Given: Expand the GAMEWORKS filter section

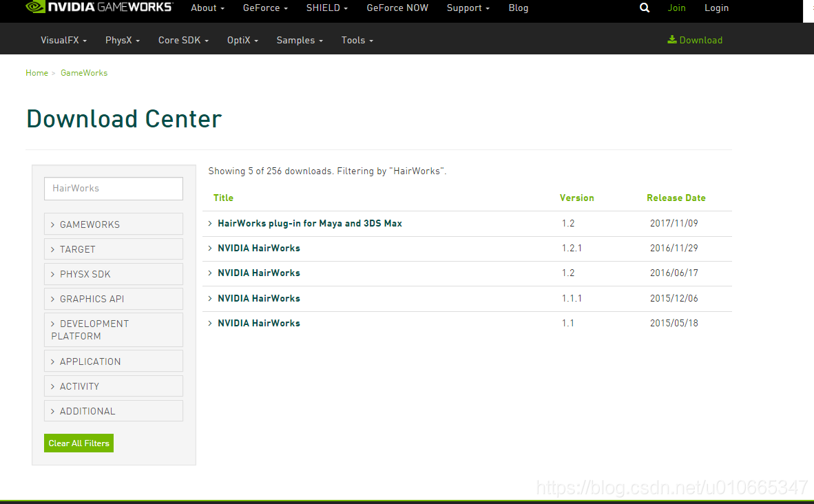Looking at the screenshot, I should (x=114, y=224).
